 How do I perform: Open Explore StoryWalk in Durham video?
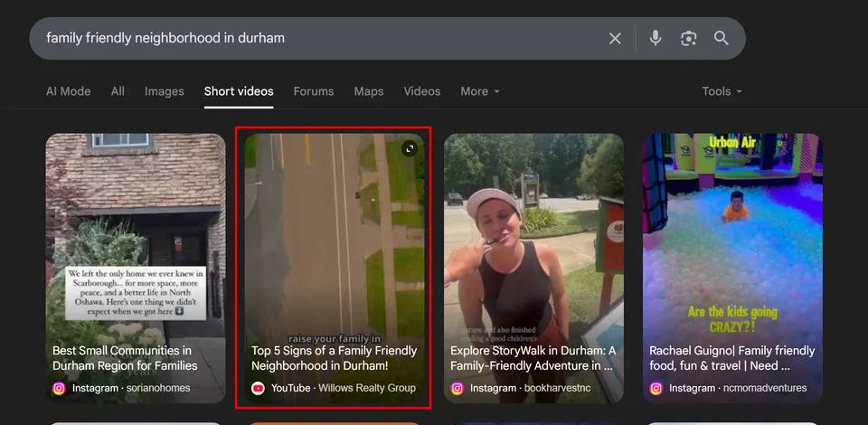point(533,358)
